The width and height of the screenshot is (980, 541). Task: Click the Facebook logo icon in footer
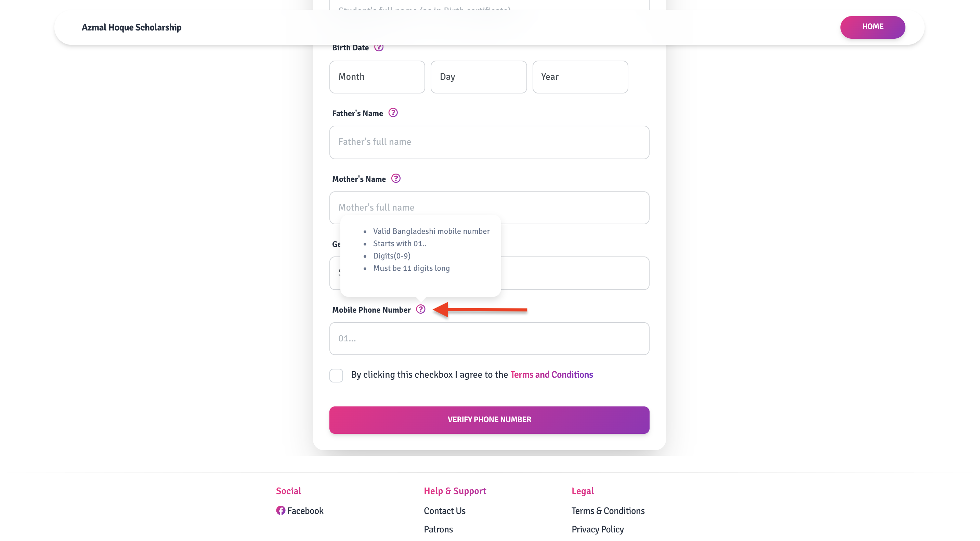[281, 510]
